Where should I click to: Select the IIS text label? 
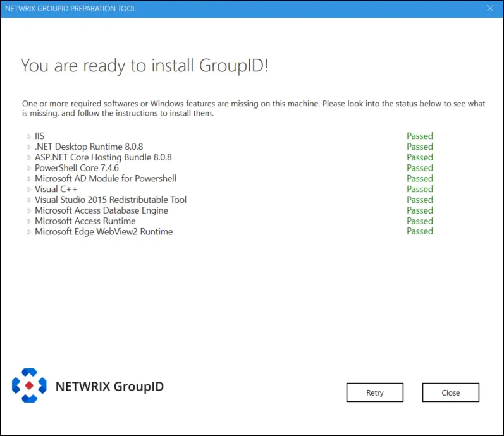point(40,136)
